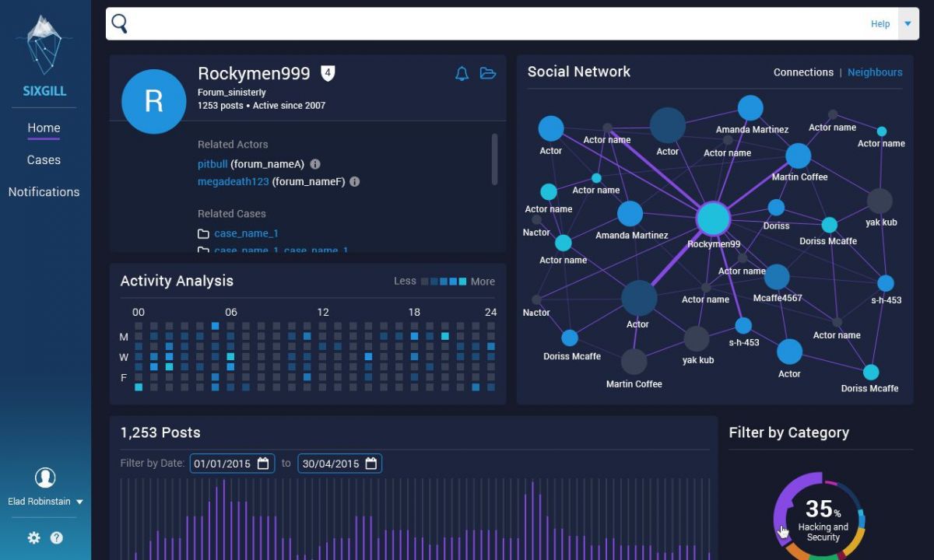Click info icon next to megadeath123
934x560 pixels.
(x=354, y=181)
